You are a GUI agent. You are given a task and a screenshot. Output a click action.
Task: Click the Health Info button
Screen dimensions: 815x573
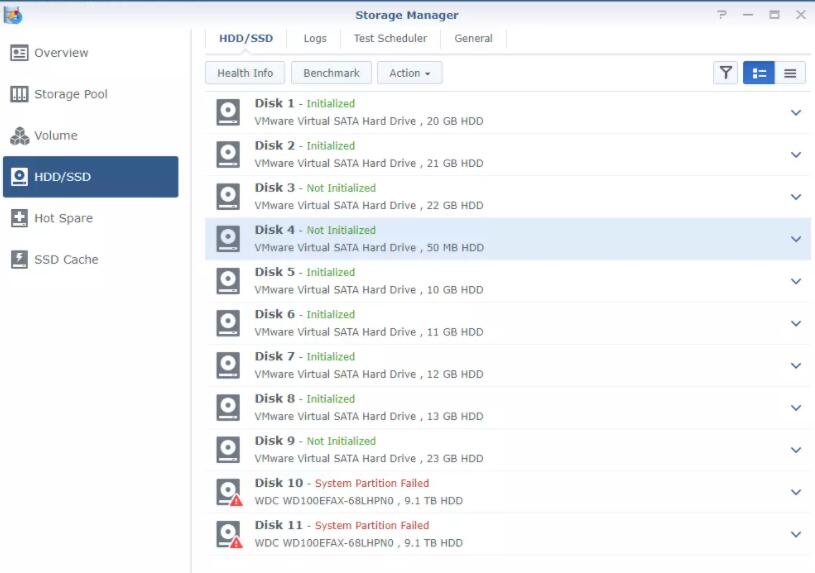(245, 73)
